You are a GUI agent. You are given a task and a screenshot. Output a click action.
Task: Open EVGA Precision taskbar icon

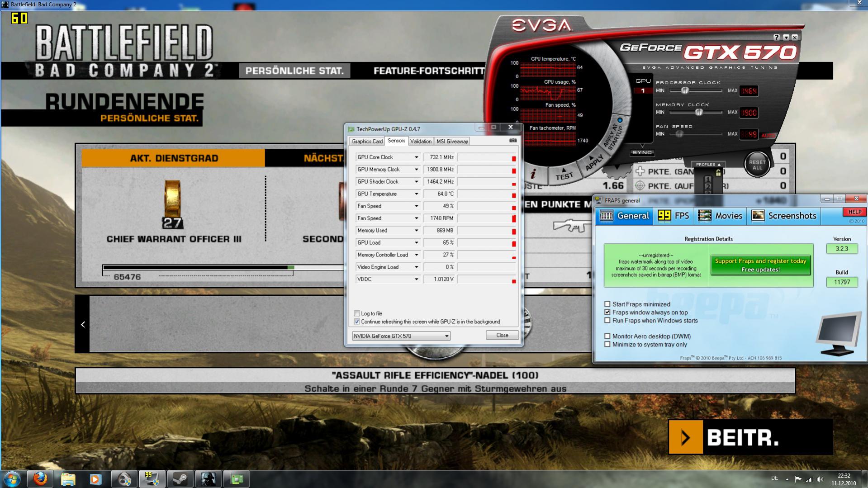coord(124,479)
